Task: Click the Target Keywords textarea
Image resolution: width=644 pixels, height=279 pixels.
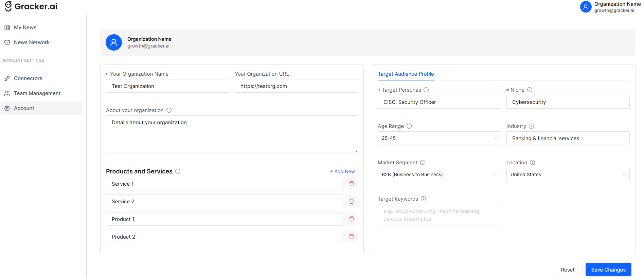Action: [x=439, y=215]
